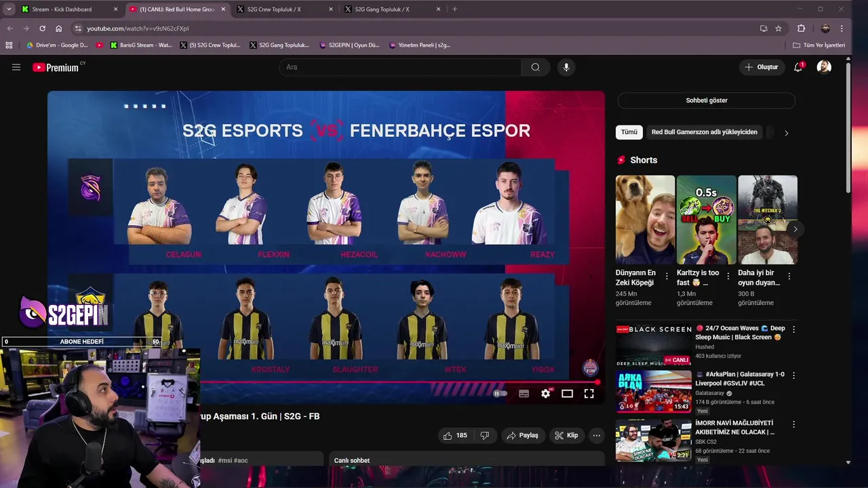The image size is (868, 488).
Task: Select Red Bull Gamerszon adlı yükleyiciden chip
Action: tap(705, 132)
